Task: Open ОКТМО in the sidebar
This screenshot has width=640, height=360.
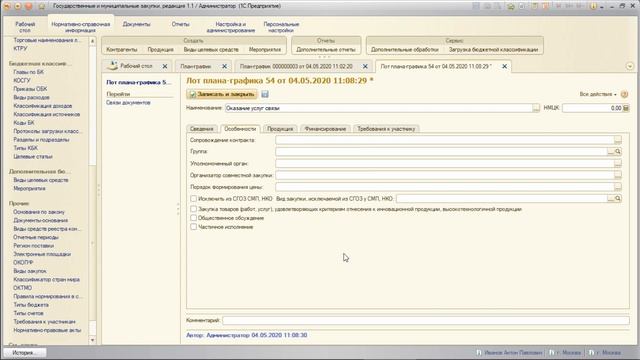Action: tap(22, 288)
